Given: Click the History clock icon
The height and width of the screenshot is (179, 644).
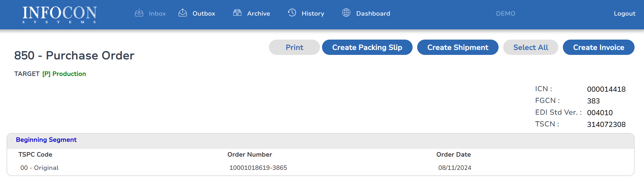Looking at the screenshot, I should (292, 13).
